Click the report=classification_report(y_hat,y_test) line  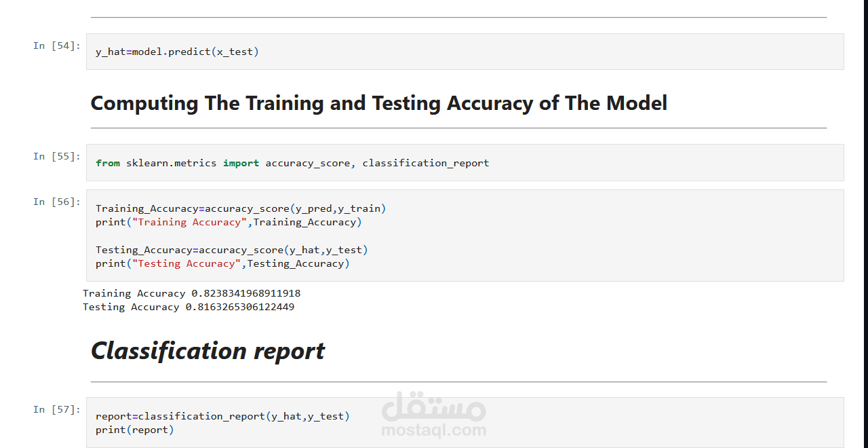[x=222, y=416]
